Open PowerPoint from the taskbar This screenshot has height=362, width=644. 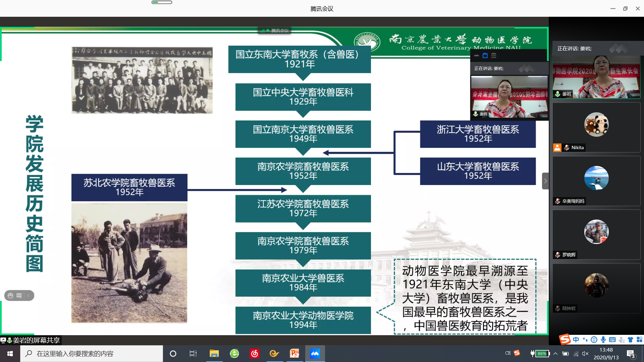click(294, 354)
